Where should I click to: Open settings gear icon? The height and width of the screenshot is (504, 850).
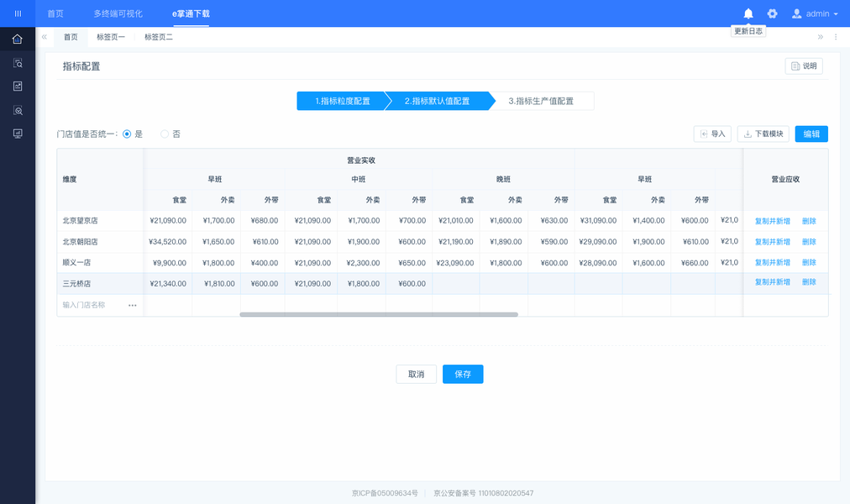(x=772, y=13)
